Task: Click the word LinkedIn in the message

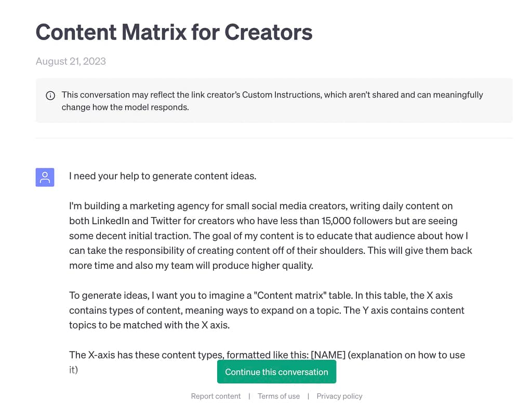Action: (x=113, y=221)
